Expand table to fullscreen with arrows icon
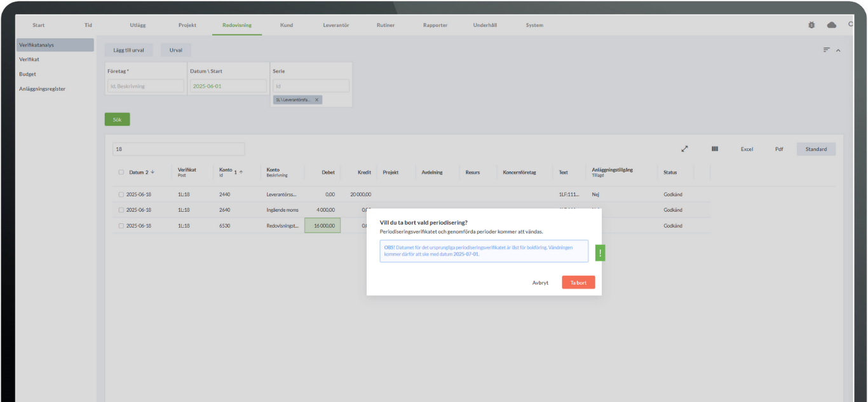868x402 pixels. pyautogui.click(x=685, y=149)
